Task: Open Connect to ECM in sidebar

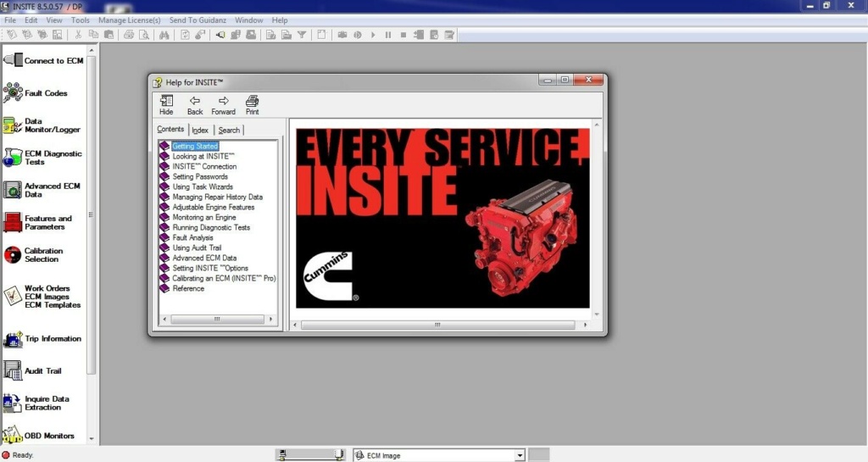Action: (43, 60)
